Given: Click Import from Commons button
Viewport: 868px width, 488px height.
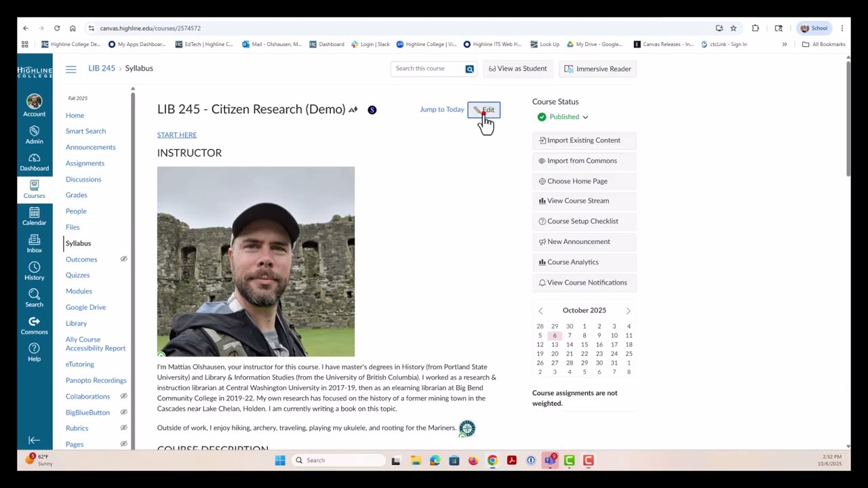Looking at the screenshot, I should tap(584, 161).
